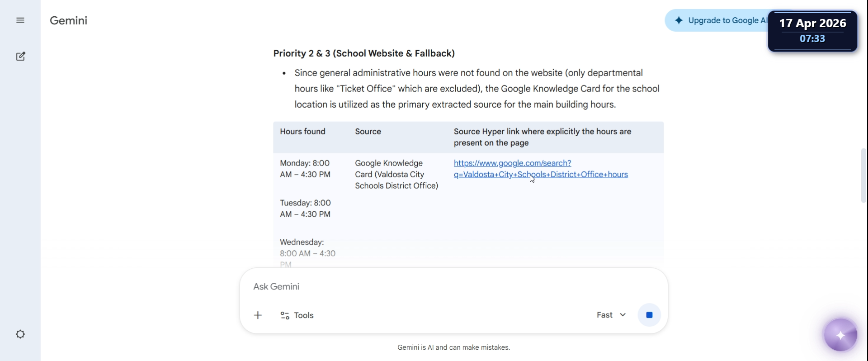The width and height of the screenshot is (868, 361).
Task: Click the vertical page scrollbar thumb
Action: click(x=864, y=176)
